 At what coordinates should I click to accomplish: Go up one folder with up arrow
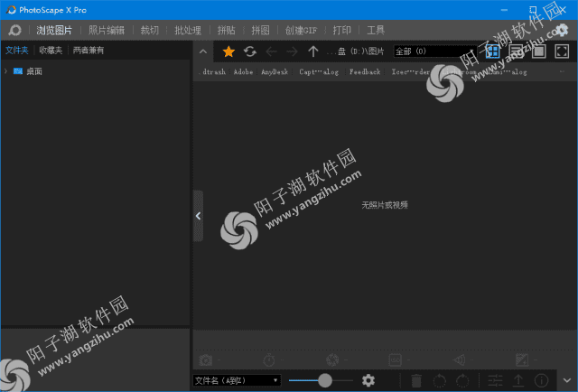pyautogui.click(x=313, y=51)
